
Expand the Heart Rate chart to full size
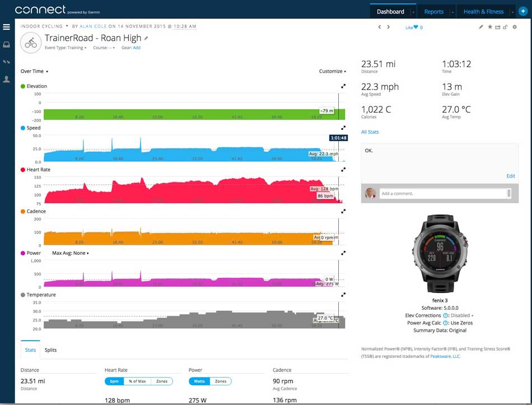[x=343, y=169]
